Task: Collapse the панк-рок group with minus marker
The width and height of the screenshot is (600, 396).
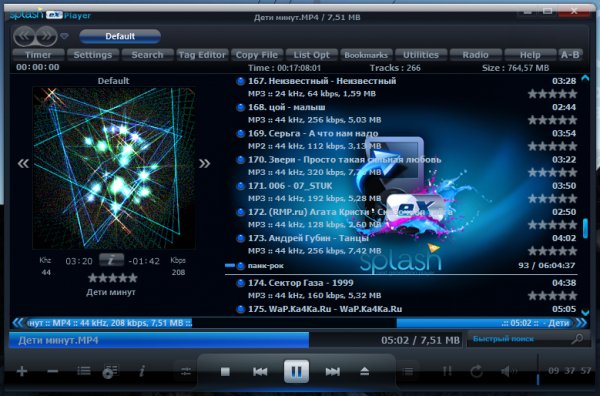Action: coord(230,265)
